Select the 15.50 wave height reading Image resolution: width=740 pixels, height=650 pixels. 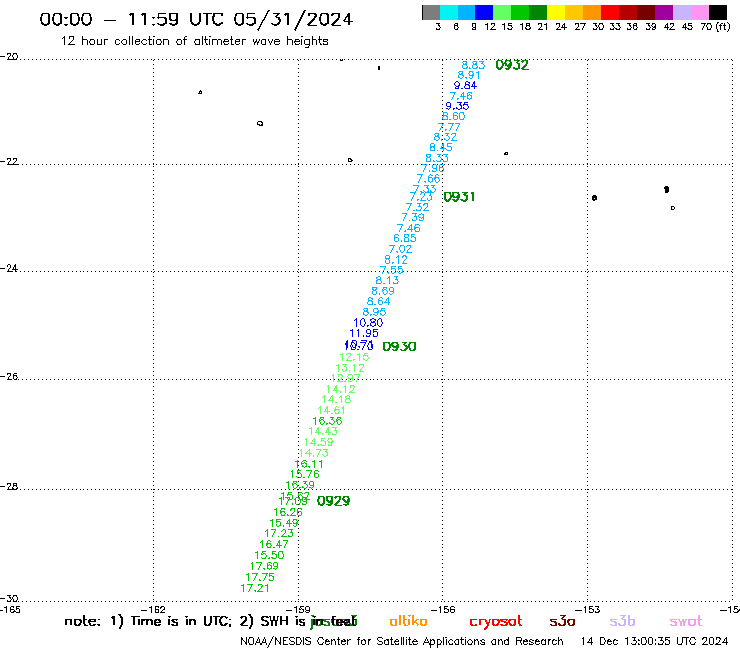coord(269,556)
